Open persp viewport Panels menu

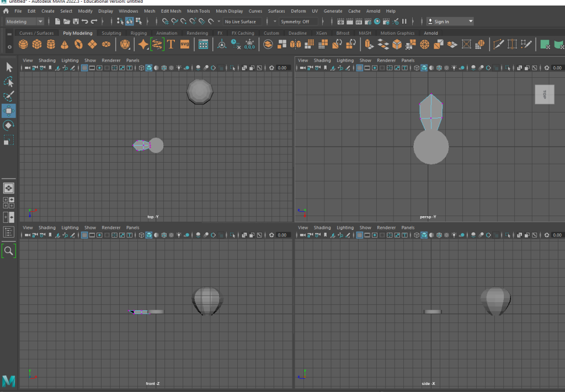[x=408, y=61]
